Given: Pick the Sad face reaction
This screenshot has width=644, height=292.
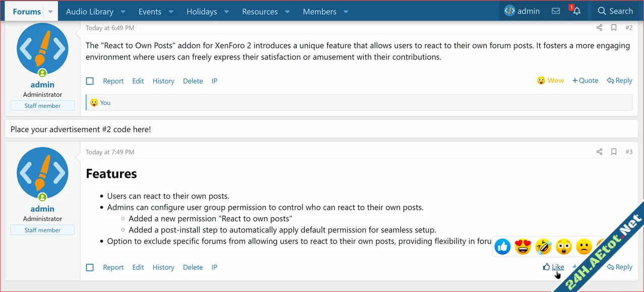Looking at the screenshot, I should [584, 247].
